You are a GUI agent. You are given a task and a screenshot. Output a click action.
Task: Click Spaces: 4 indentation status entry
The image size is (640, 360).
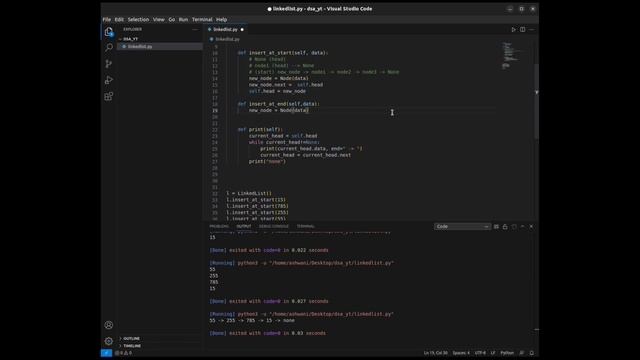point(461,353)
